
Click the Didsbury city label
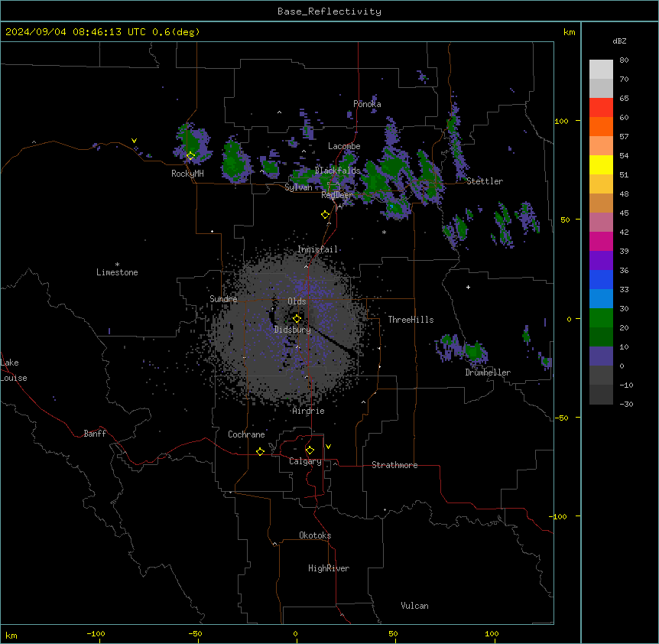293,330
